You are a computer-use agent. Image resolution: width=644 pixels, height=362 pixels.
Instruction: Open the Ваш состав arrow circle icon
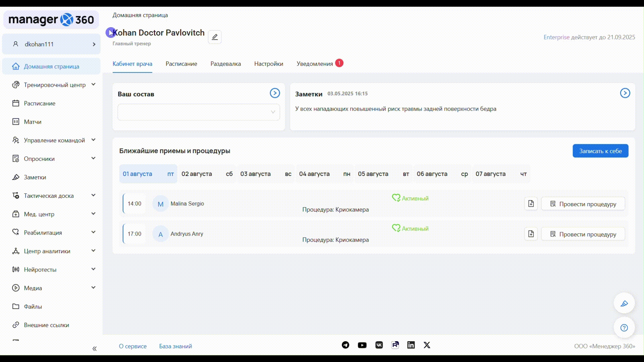(275, 93)
